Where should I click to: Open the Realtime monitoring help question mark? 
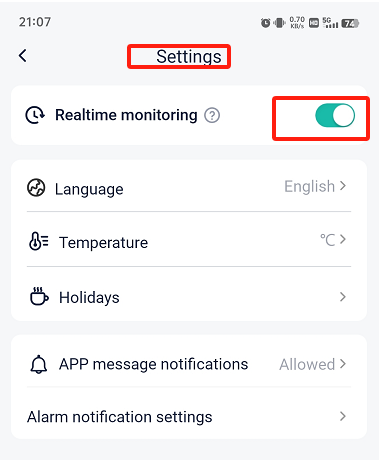point(212,115)
